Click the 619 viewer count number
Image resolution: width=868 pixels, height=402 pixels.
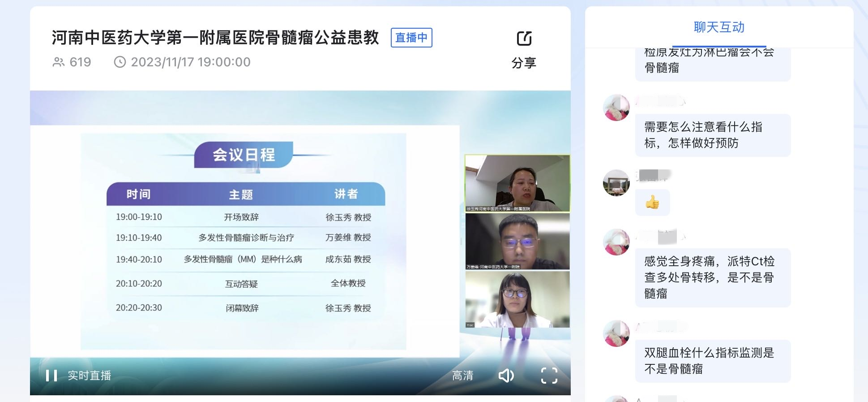click(81, 62)
